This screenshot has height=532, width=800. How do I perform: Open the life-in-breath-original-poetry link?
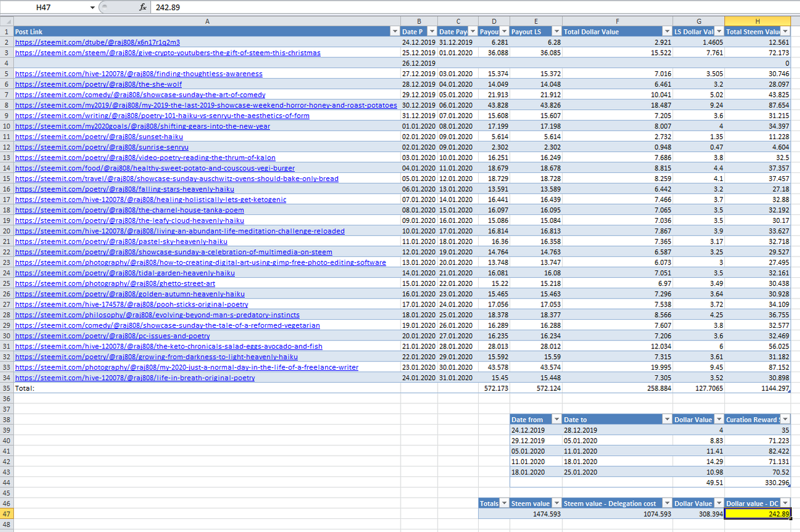135,378
